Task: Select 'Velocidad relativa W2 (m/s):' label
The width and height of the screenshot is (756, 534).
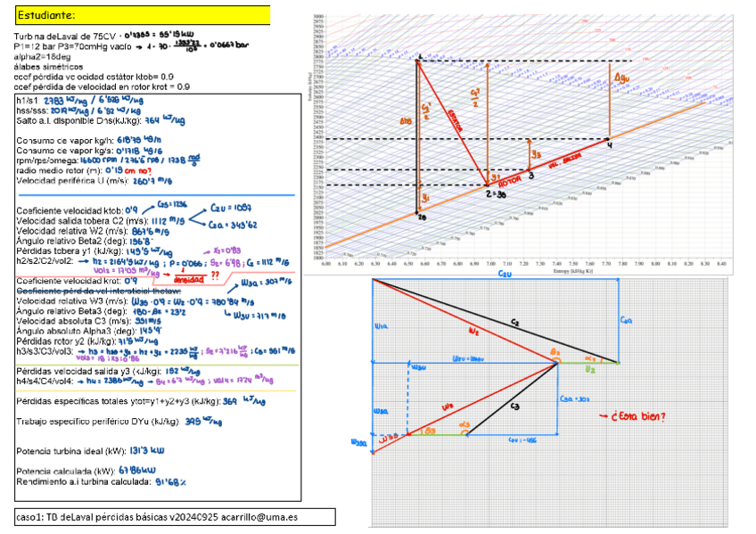Action: point(72,231)
